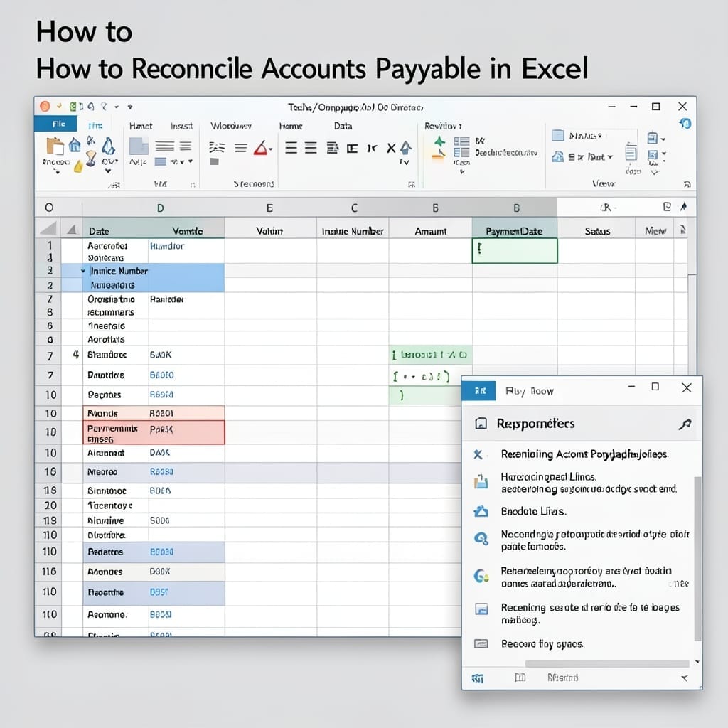728x728 pixels.
Task: Open the dropdown arrow next to the red triangle icon
Action: [x=271, y=149]
